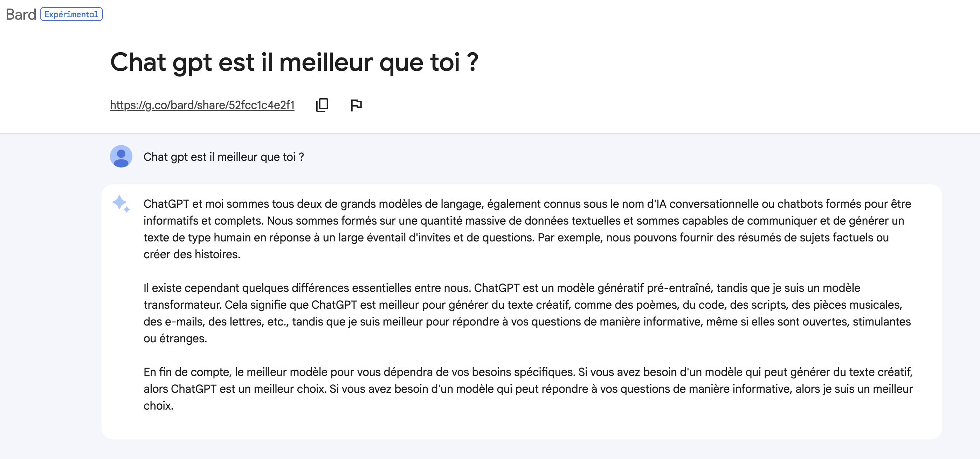Click the Bard logo text
Viewport: 980px width, 459px height.
coord(21,14)
